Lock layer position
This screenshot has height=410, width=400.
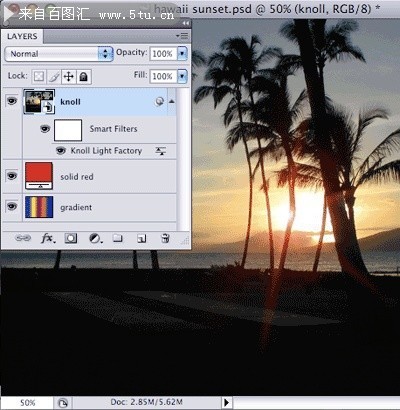tap(69, 77)
